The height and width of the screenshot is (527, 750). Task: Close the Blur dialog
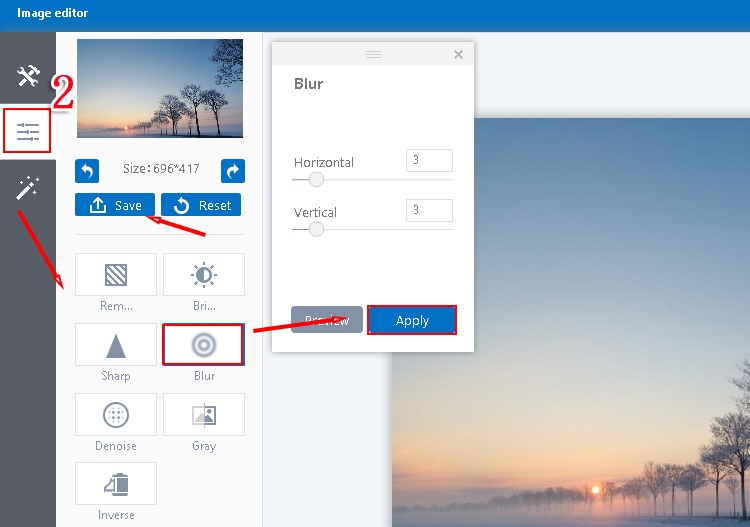(x=458, y=55)
